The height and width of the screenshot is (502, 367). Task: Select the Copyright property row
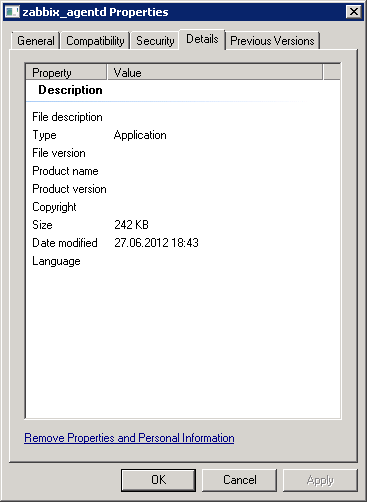(x=183, y=207)
